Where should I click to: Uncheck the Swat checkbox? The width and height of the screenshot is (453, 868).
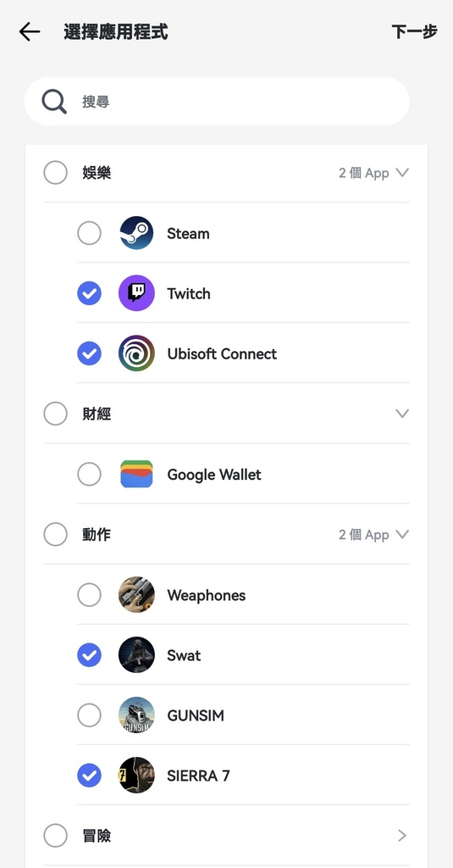tap(89, 655)
